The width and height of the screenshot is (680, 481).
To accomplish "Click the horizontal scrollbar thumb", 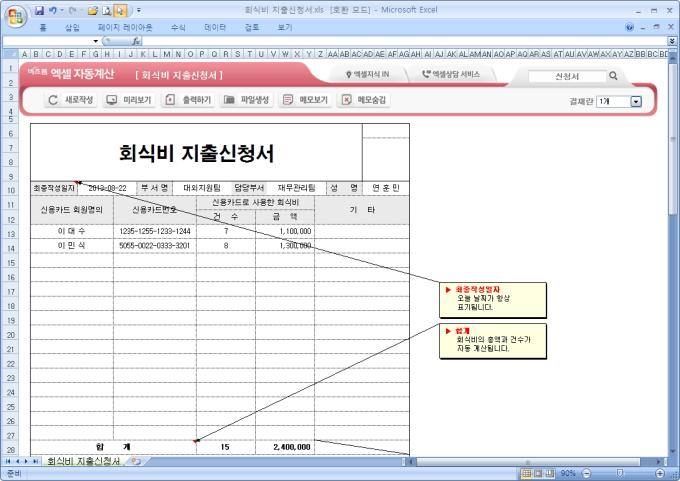I will coord(528,461).
